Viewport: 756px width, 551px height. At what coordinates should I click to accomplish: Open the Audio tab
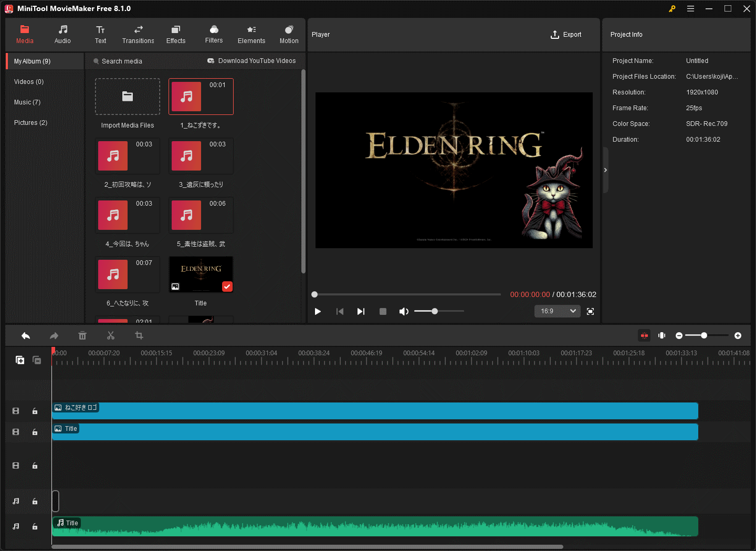pos(62,35)
